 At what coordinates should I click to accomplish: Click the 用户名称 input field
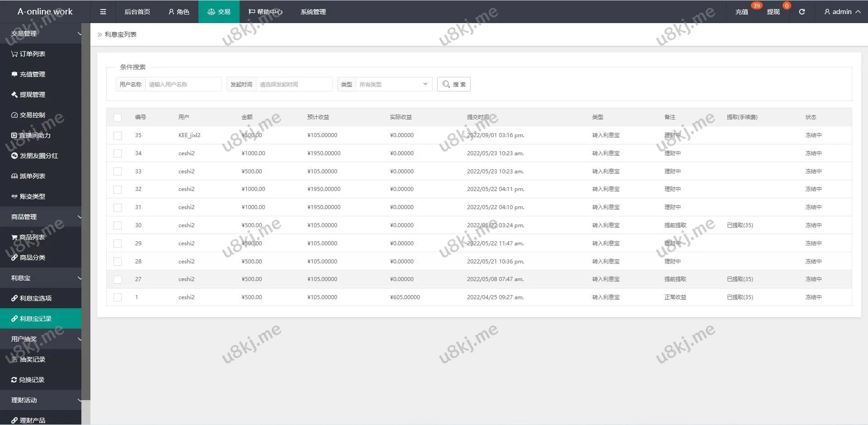[183, 84]
